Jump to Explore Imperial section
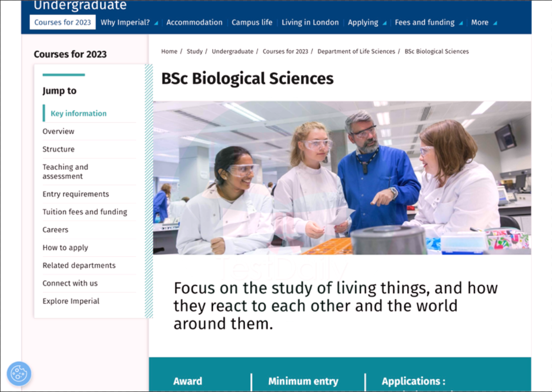552x392 pixels. tap(71, 301)
